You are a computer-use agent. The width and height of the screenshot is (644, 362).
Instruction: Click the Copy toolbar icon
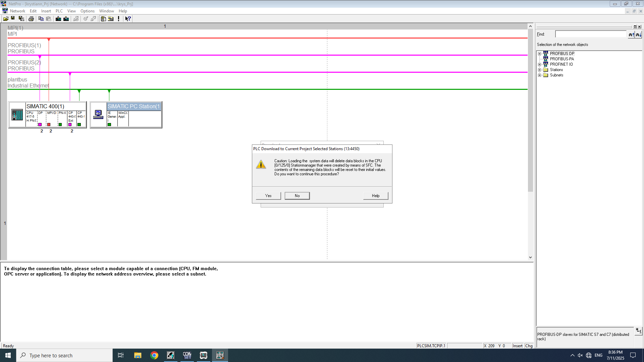tap(41, 19)
